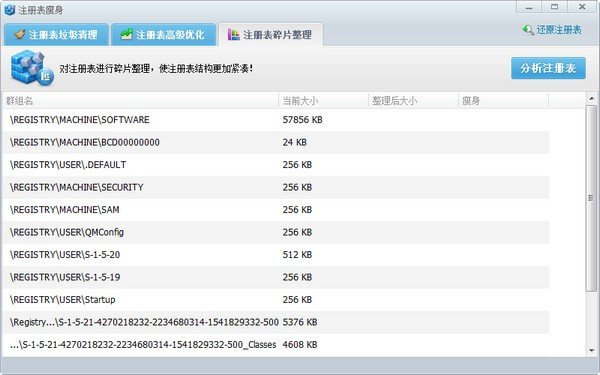Open the 注册表垃圾清理 tab
The image size is (600, 375).
point(56,34)
